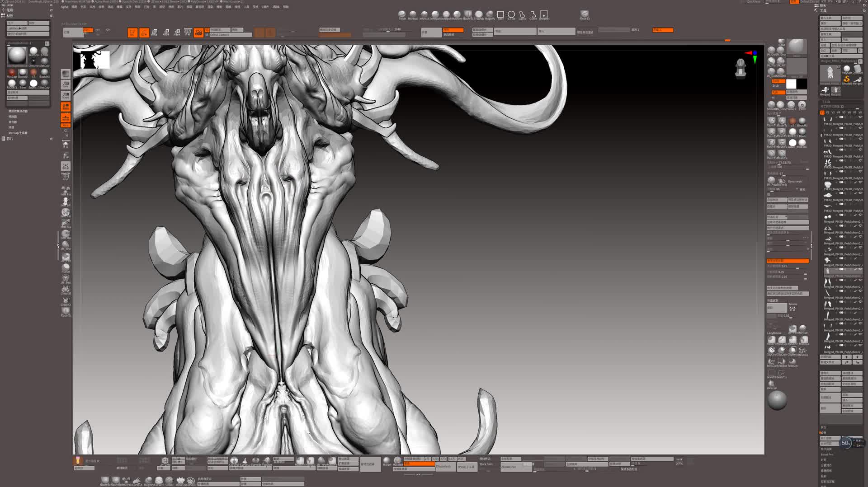Select the Pinch brush in top shelf
Image resolution: width=868 pixels, height=487 pixels.
[x=401, y=14]
